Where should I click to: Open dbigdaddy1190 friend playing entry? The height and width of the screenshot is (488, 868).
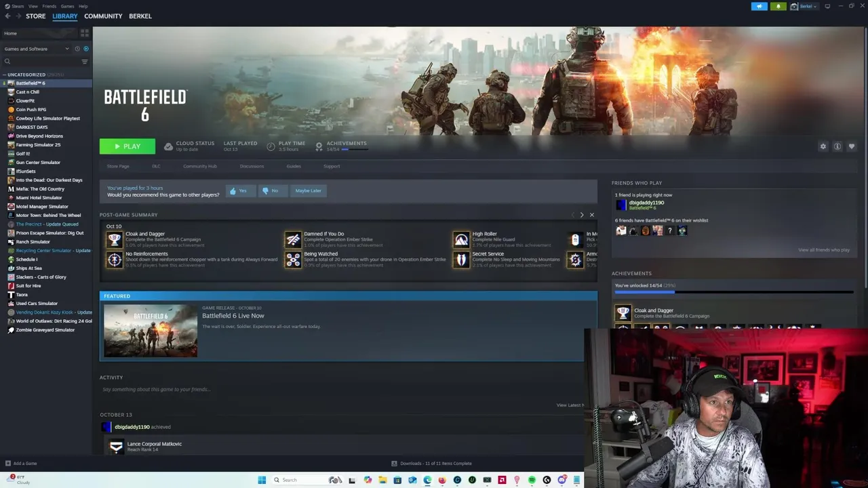pyautogui.click(x=641, y=205)
